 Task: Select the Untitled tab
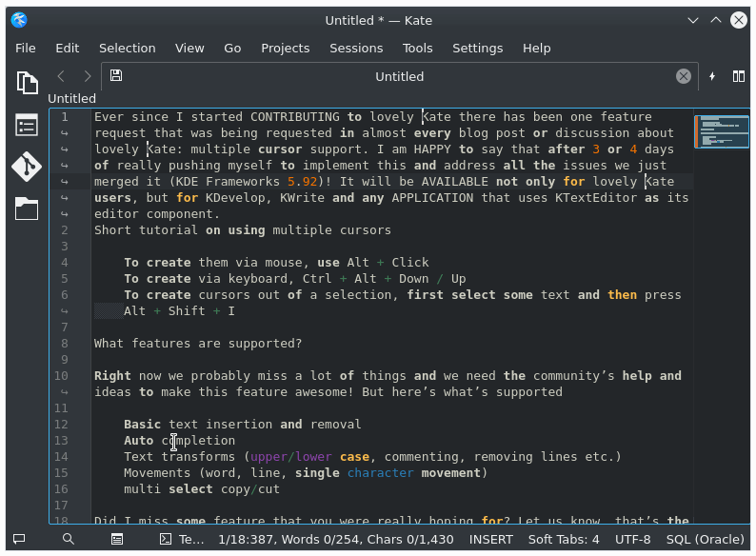399,76
